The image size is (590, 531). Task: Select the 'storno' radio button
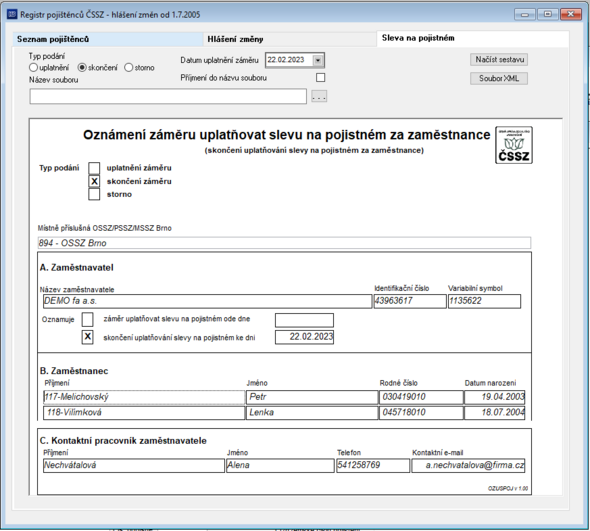click(x=129, y=67)
